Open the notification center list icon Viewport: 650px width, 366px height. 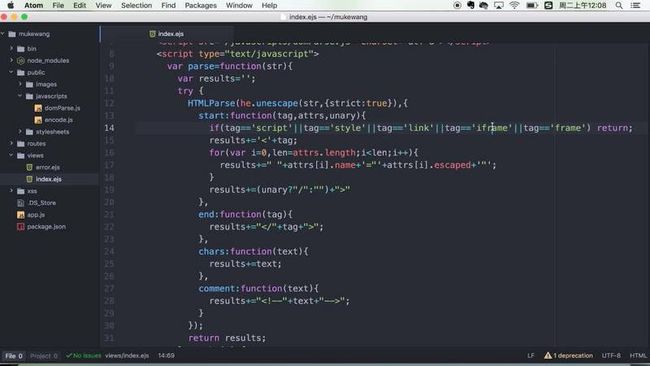pos(635,5)
